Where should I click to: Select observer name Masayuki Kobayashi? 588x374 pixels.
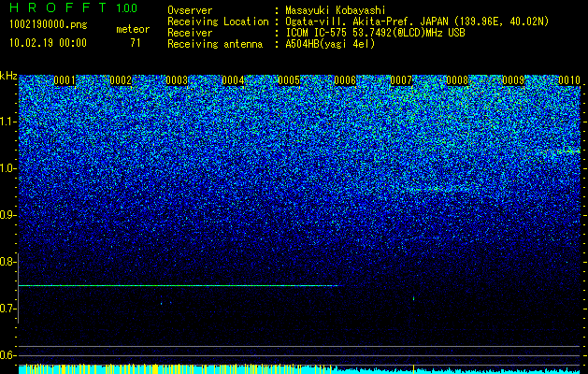pyautogui.click(x=336, y=10)
